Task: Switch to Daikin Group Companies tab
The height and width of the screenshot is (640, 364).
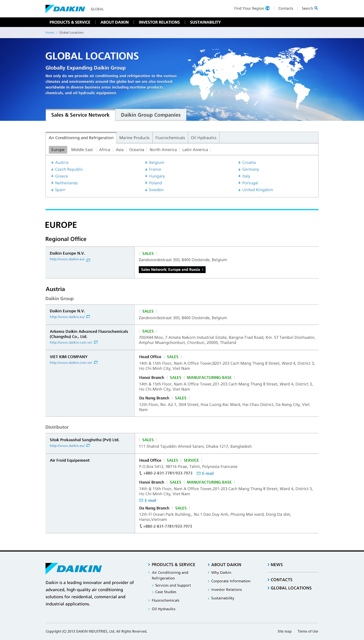Action: coord(151,115)
